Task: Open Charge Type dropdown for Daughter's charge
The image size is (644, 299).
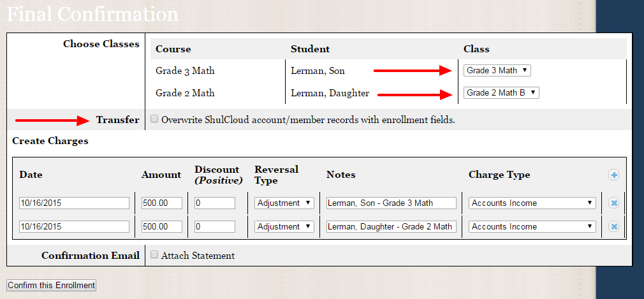Action: pyautogui.click(x=532, y=226)
